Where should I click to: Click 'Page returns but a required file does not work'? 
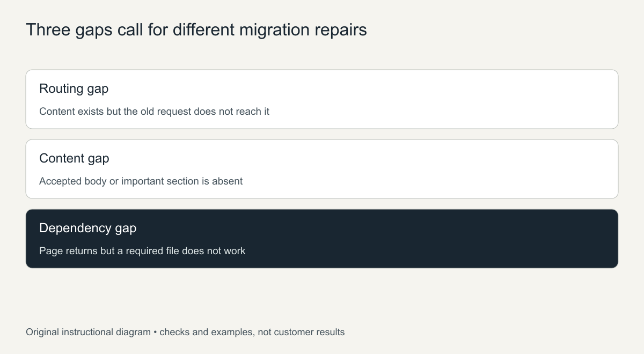pyautogui.click(x=142, y=251)
